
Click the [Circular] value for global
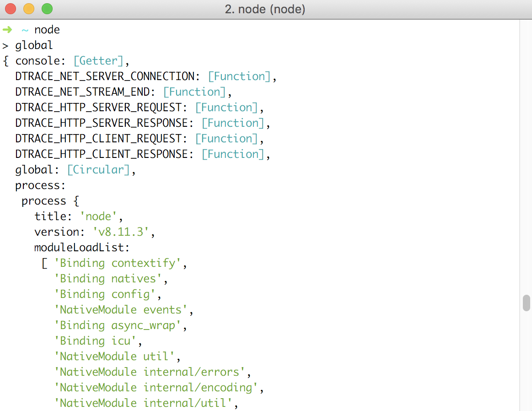pyautogui.click(x=98, y=170)
